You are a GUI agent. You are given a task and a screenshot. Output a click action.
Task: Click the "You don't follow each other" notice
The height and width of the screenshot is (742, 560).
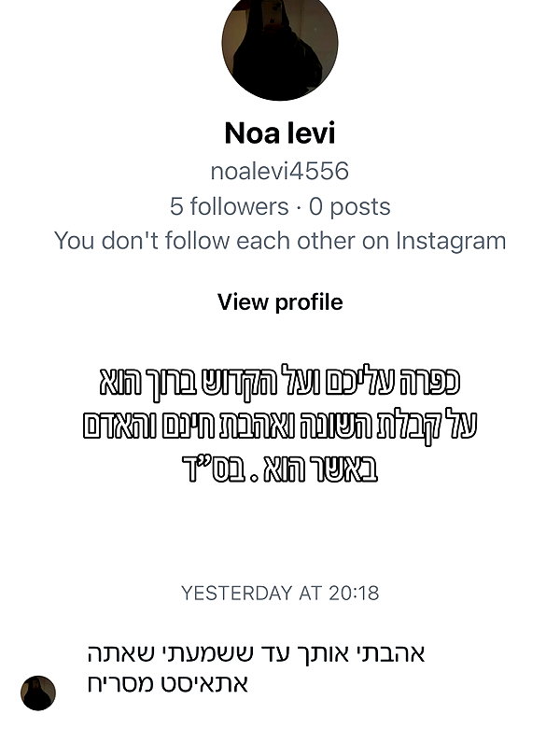[280, 241]
